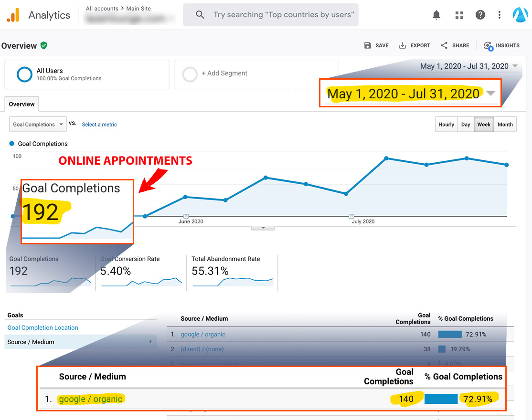532x420 pixels.
Task: Open the google / organic source report
Action: (x=202, y=335)
